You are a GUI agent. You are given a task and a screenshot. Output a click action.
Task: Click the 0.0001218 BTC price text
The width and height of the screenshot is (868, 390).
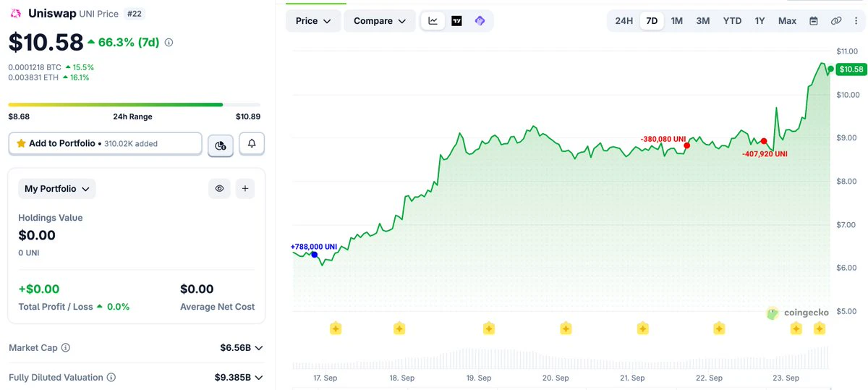coord(35,67)
